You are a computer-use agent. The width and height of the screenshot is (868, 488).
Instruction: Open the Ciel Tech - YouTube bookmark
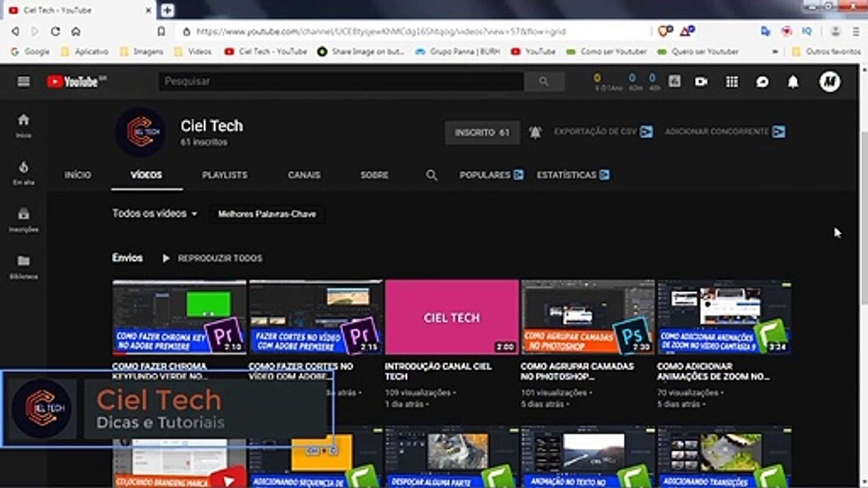pyautogui.click(x=266, y=52)
